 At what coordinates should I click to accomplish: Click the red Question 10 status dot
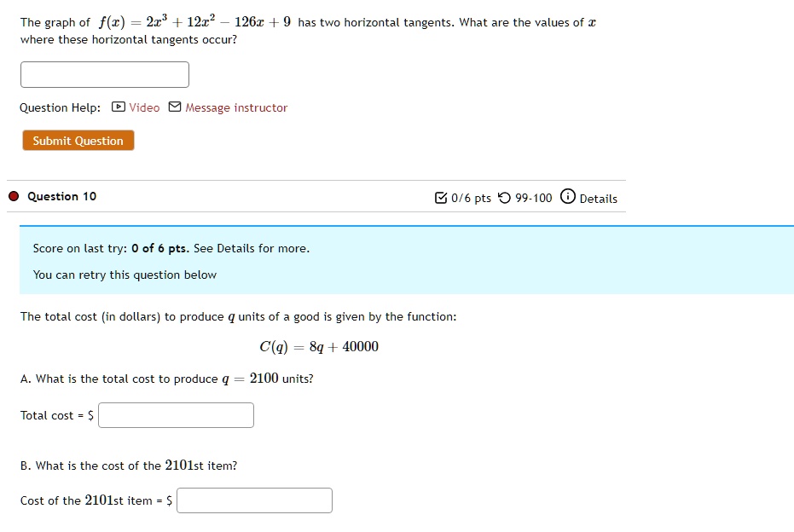point(14,196)
